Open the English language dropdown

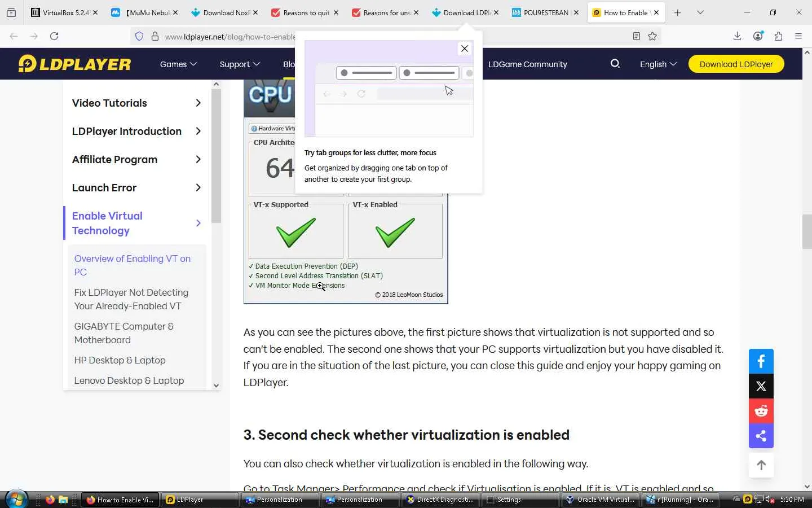pos(658,64)
